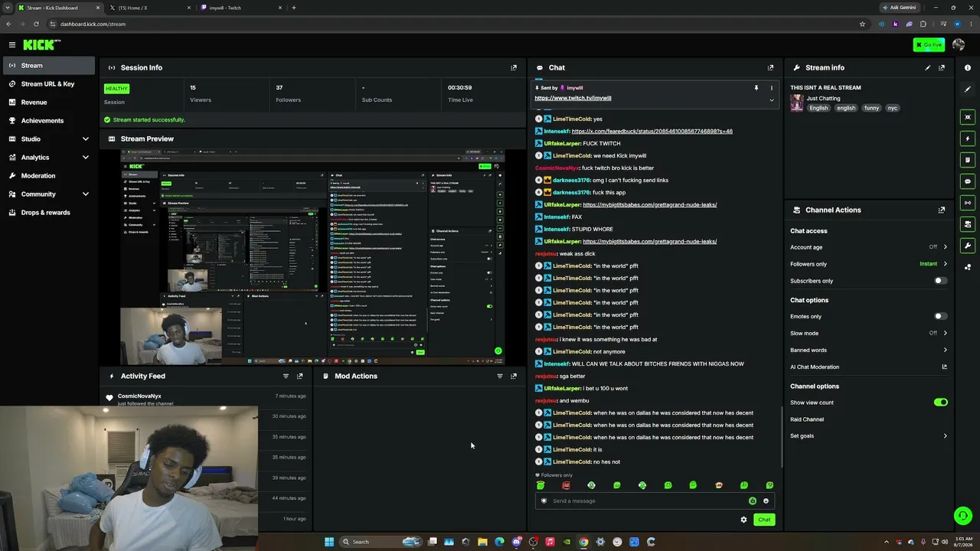The height and width of the screenshot is (551, 980).
Task: Open the info icon in the right rail
Action: (968, 67)
